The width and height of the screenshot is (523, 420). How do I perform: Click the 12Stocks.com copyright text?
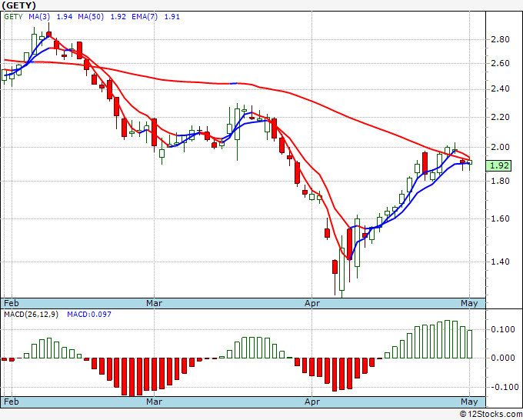pyautogui.click(x=491, y=415)
